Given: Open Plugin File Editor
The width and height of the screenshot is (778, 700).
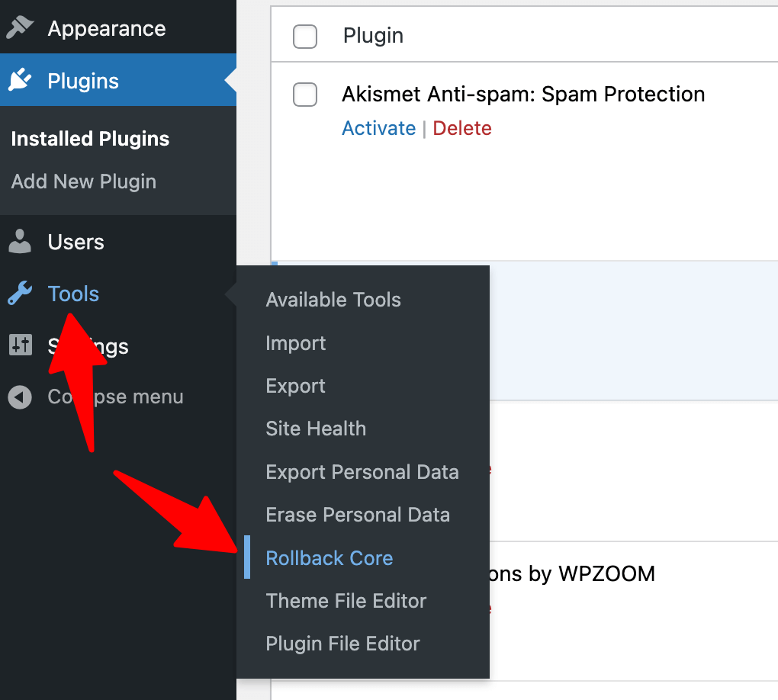Looking at the screenshot, I should coord(343,644).
